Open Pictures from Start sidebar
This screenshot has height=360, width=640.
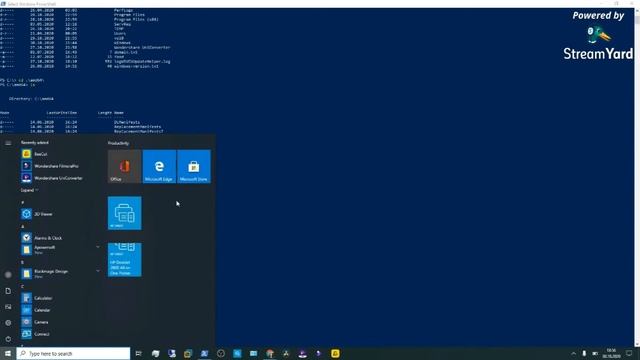8,307
